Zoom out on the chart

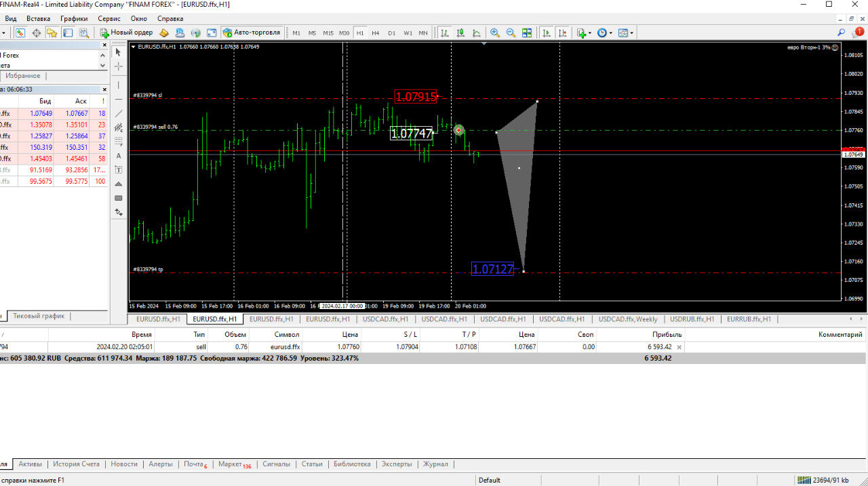[x=511, y=33]
